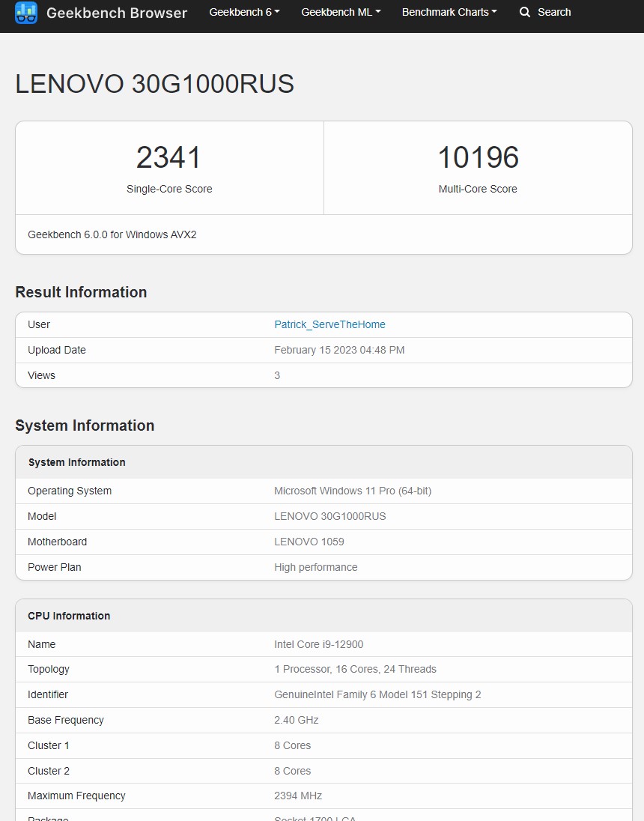Click the Power Plan row label

55,568
